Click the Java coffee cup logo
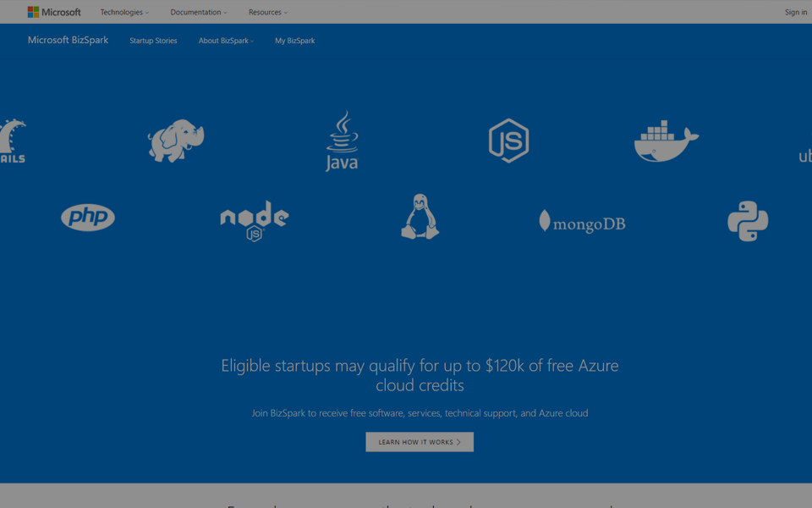812x508 pixels. [342, 141]
